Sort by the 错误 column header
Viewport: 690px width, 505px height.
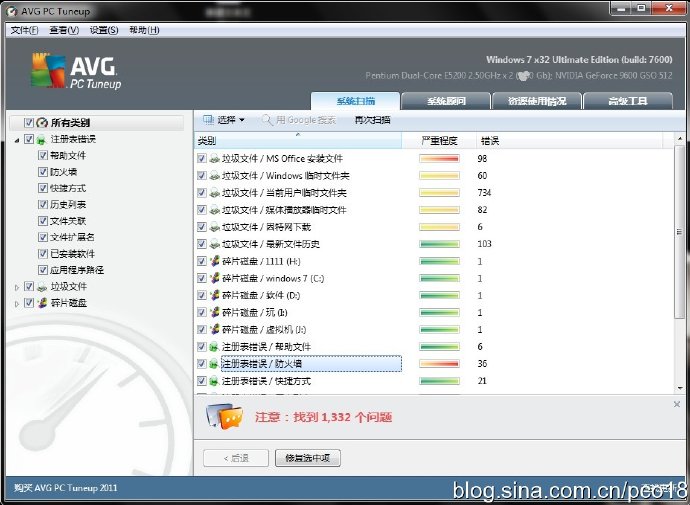[569, 141]
